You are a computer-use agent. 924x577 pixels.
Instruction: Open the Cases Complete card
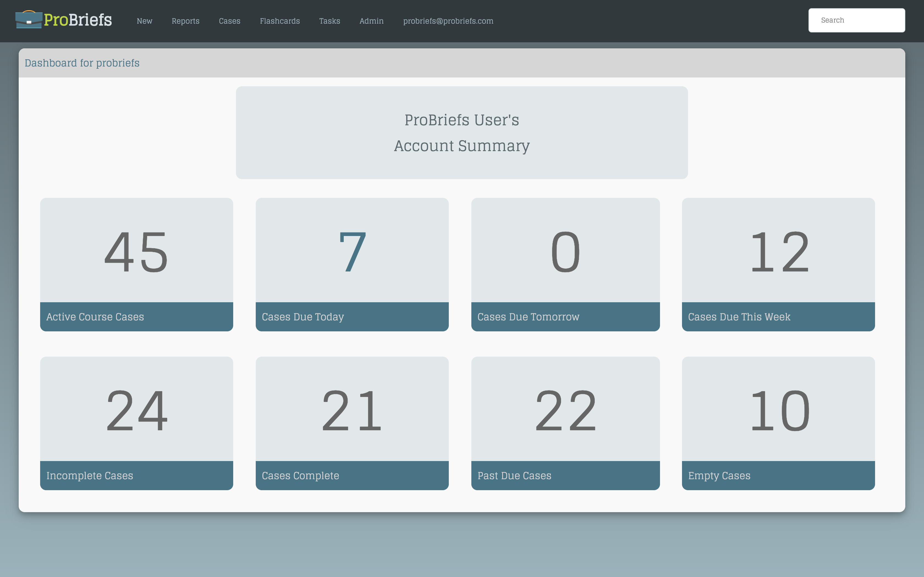[x=352, y=423]
